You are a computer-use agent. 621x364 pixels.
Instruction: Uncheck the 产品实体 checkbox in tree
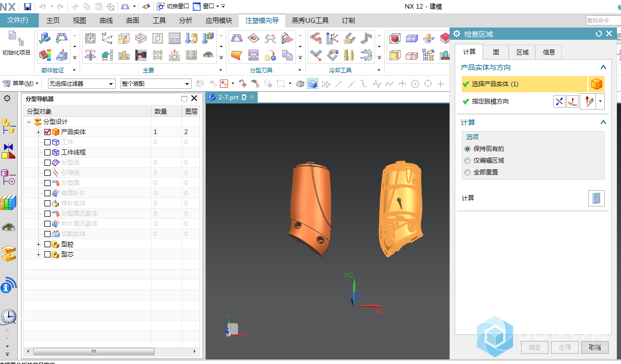tap(47, 132)
